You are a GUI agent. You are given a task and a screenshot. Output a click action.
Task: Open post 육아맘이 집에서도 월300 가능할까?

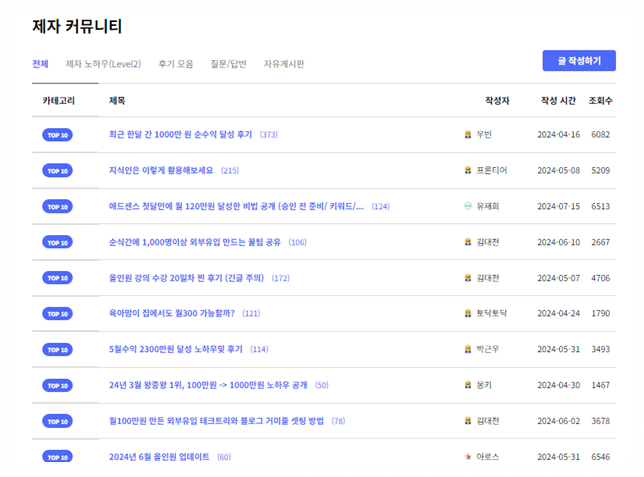pyautogui.click(x=172, y=313)
